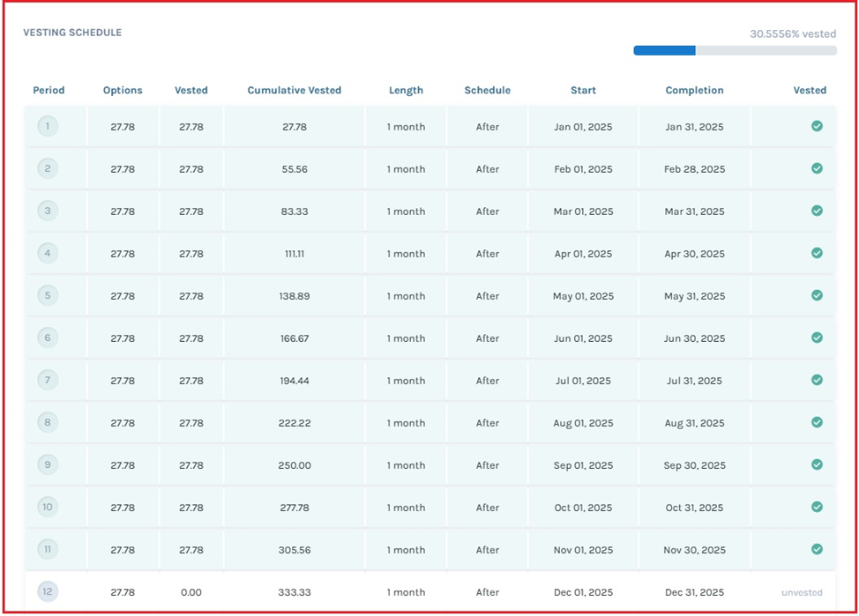
Task: Select the period 3 number badge
Action: [48, 211]
